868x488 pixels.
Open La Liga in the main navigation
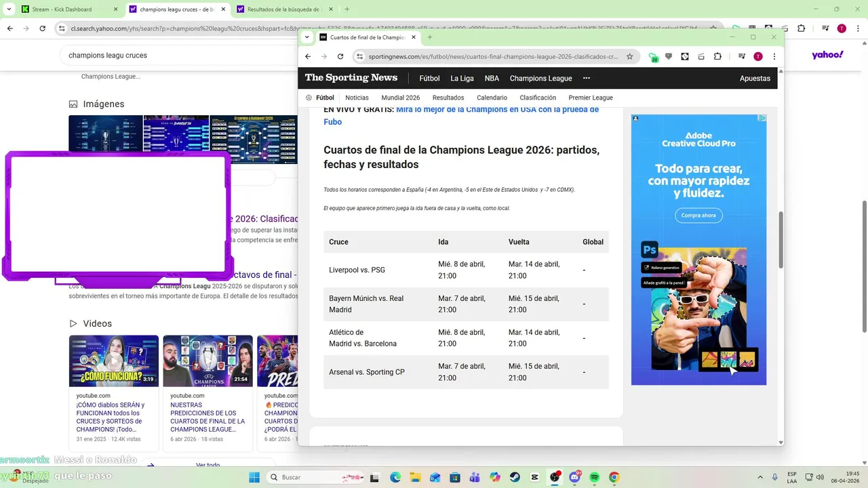click(x=462, y=79)
